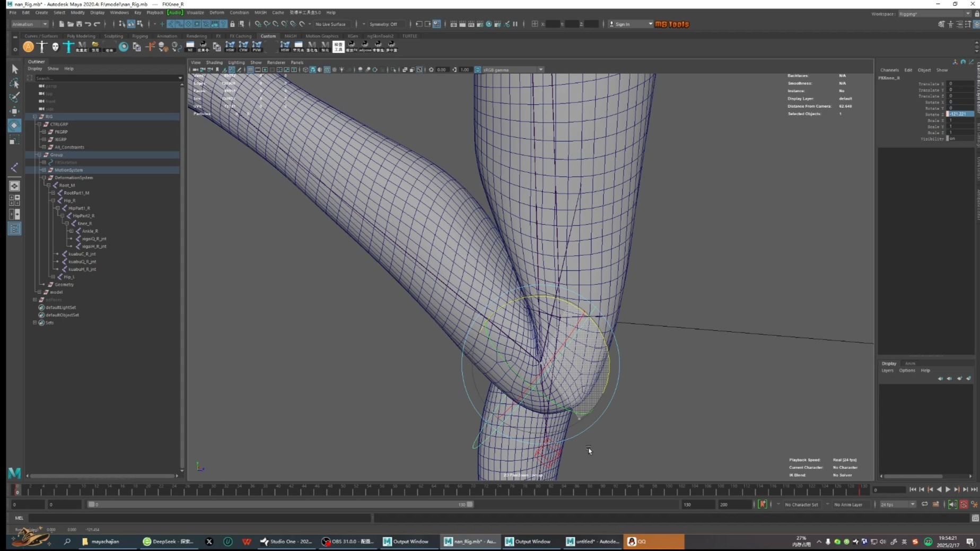Select the Rotate tool in the toolbox
980x551 pixels.
click(x=14, y=125)
